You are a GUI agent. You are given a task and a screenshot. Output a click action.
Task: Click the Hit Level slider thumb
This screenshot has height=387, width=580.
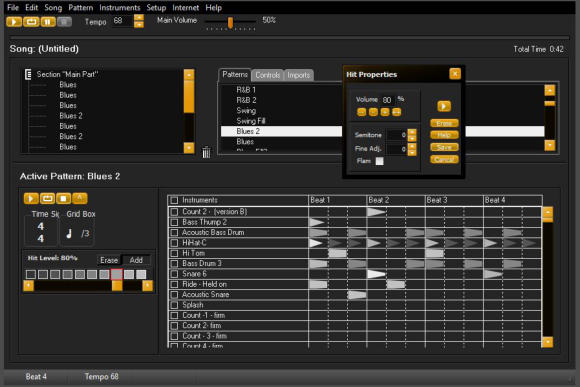pos(117,286)
